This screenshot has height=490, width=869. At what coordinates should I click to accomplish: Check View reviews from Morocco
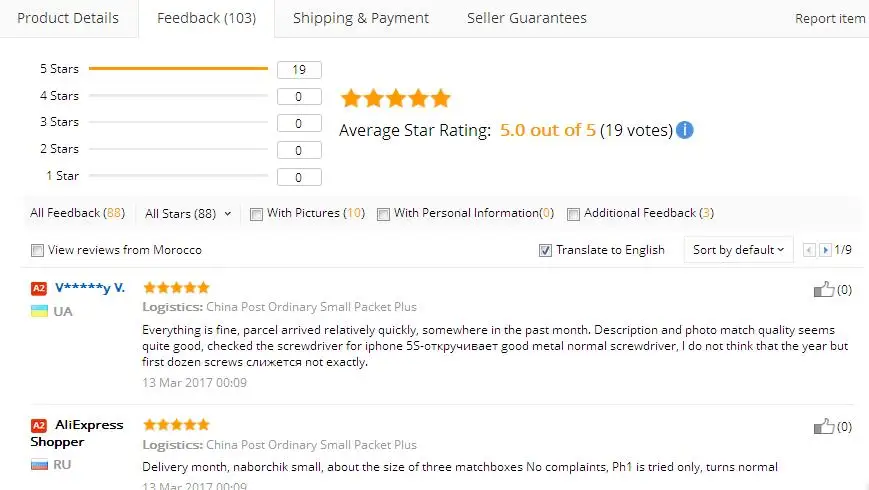37,251
